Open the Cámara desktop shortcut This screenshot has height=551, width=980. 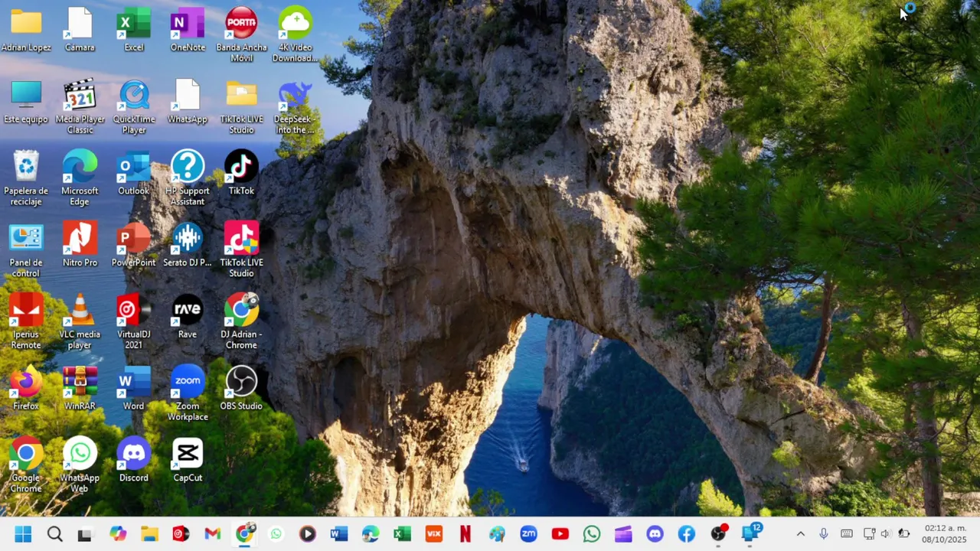click(x=80, y=30)
